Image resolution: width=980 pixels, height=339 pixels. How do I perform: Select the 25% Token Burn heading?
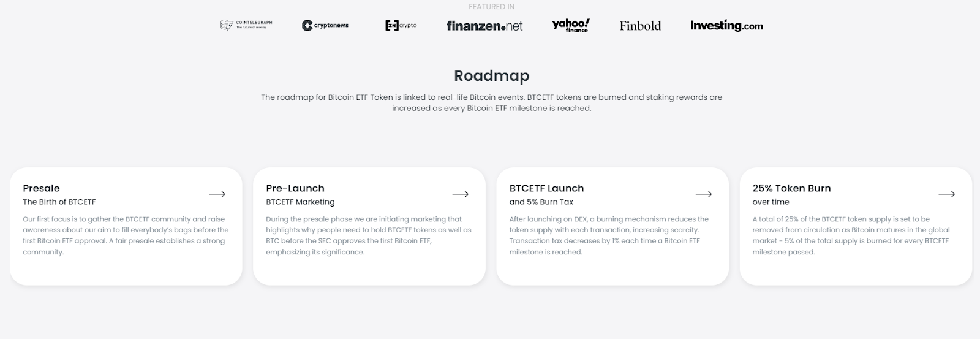(x=791, y=188)
